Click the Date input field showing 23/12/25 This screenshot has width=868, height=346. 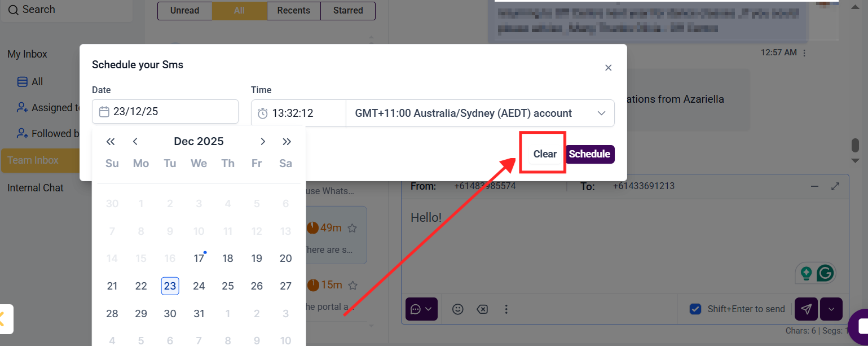coord(165,112)
